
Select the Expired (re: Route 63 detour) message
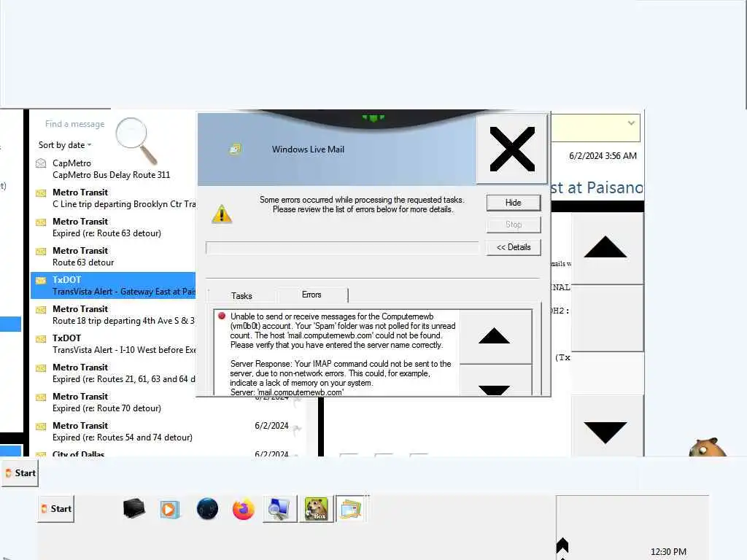coord(113,227)
